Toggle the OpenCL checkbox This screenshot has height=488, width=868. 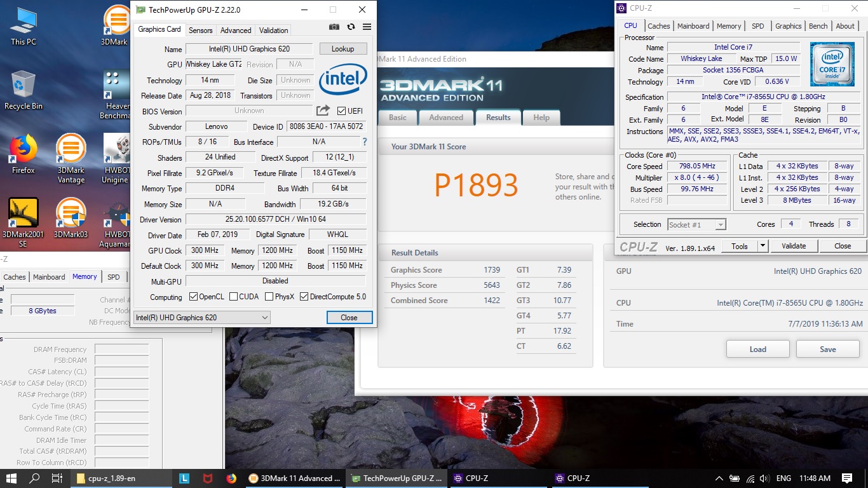[x=194, y=297]
